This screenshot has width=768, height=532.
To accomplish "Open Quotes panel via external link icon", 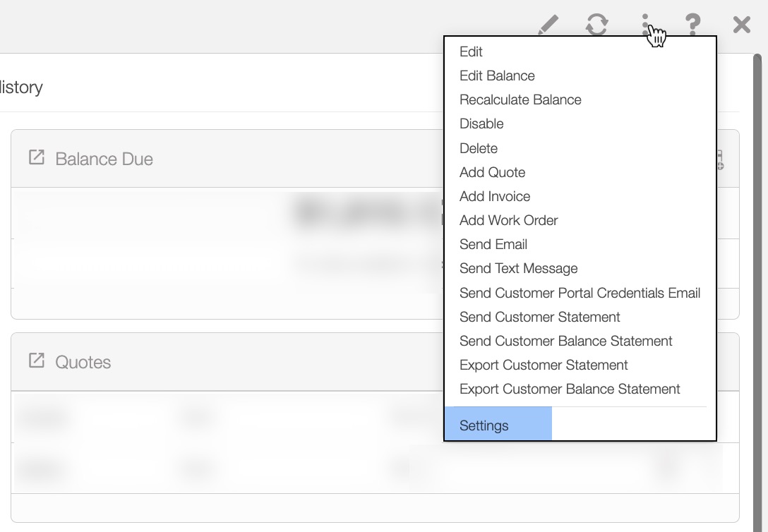I will [36, 361].
